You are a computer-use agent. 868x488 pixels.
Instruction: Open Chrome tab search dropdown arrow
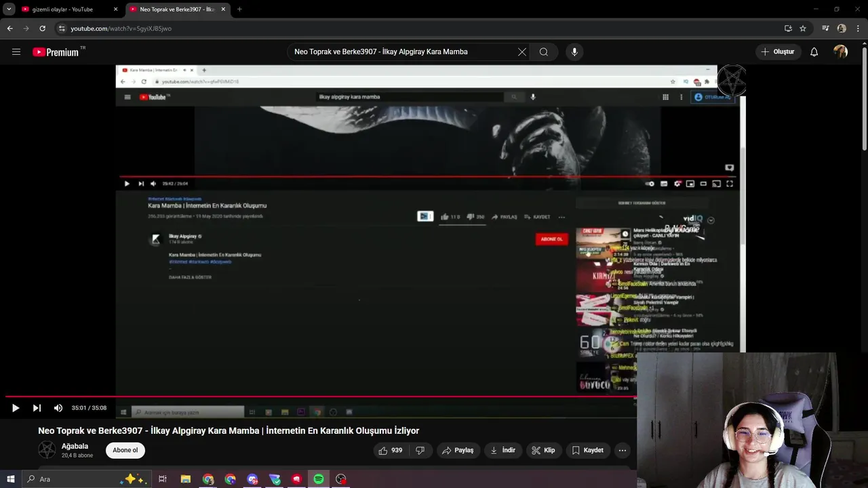click(9, 9)
